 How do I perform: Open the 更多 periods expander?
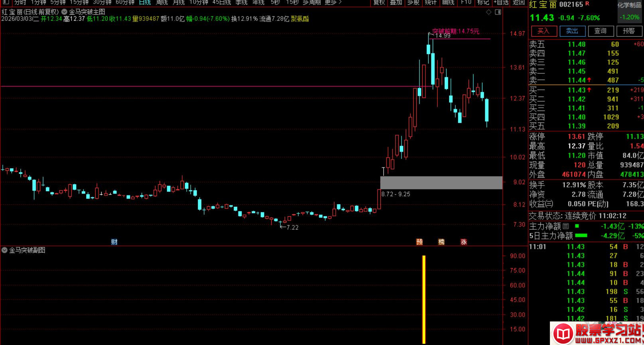pyautogui.click(x=333, y=2)
